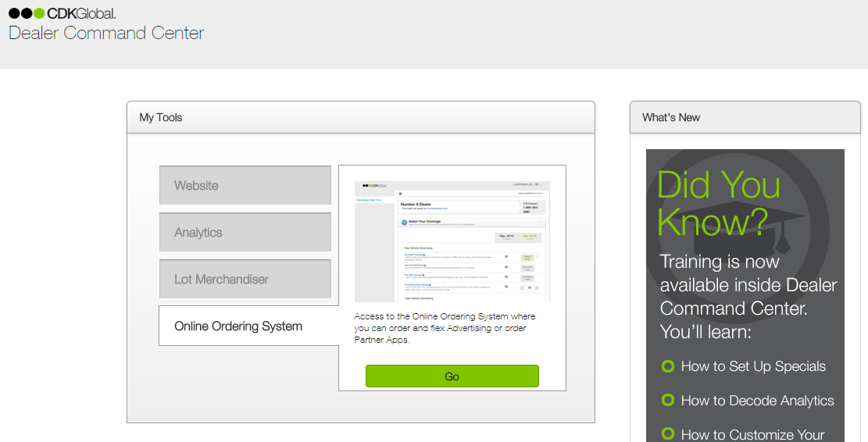Screen dimensions: 868x442
Task: Click the How to Set Up Specials item
Action: tap(753, 366)
